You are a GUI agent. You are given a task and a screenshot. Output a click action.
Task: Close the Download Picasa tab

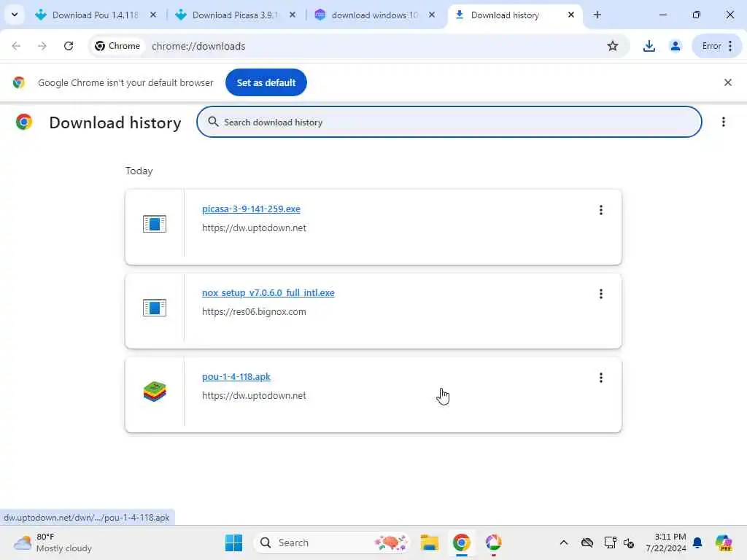tap(293, 15)
